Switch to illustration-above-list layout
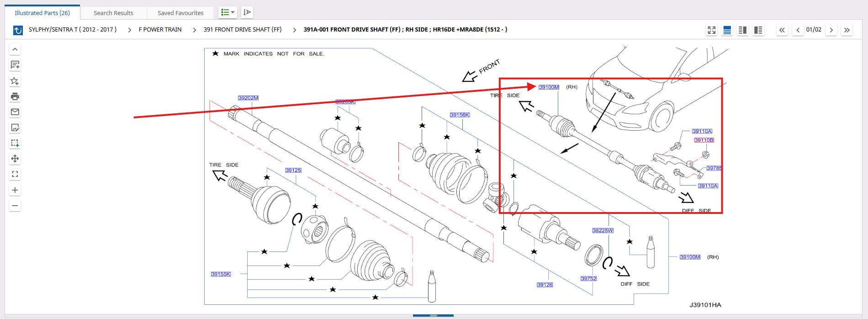This screenshot has width=868, height=319. point(727,30)
